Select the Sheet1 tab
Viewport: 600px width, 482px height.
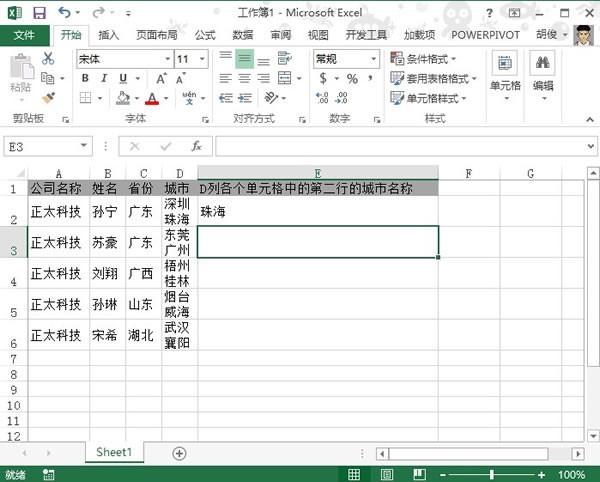point(114,452)
